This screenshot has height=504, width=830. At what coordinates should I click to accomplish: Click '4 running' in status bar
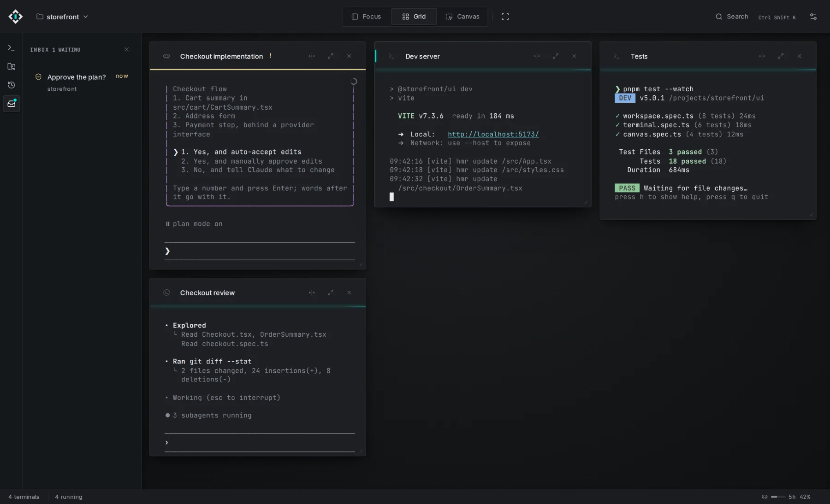(69, 497)
